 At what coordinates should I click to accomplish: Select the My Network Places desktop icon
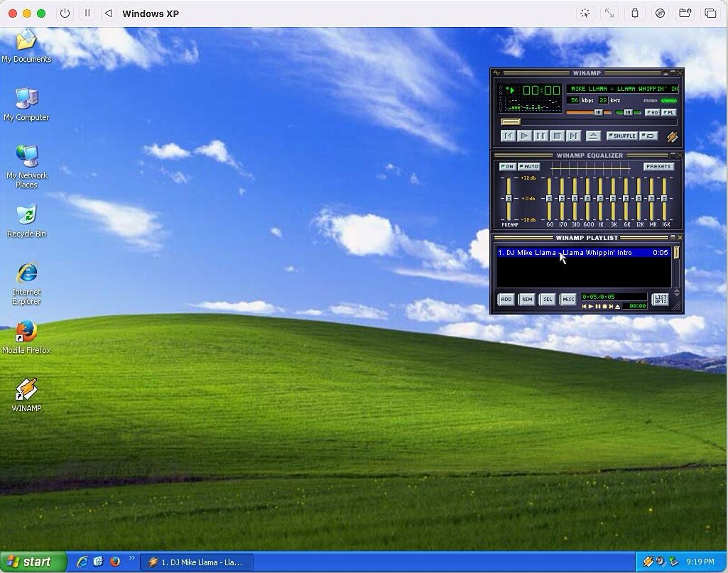(26, 167)
